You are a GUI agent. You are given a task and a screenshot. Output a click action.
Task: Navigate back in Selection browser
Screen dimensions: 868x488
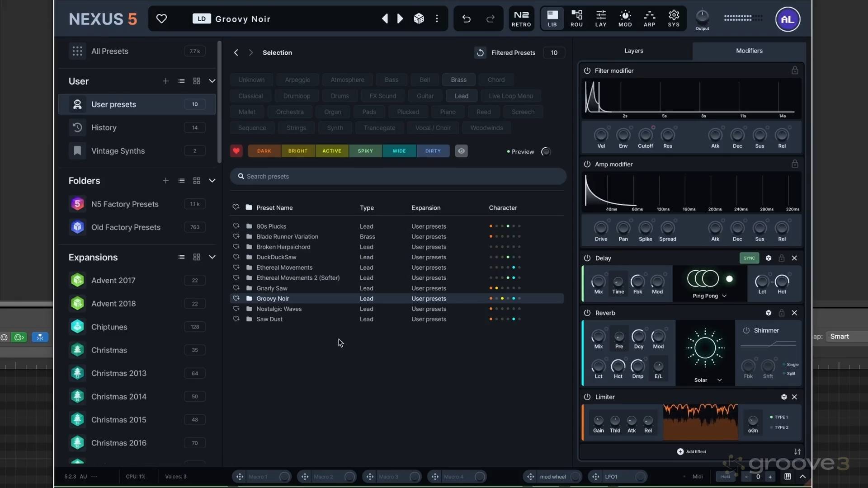click(x=236, y=52)
